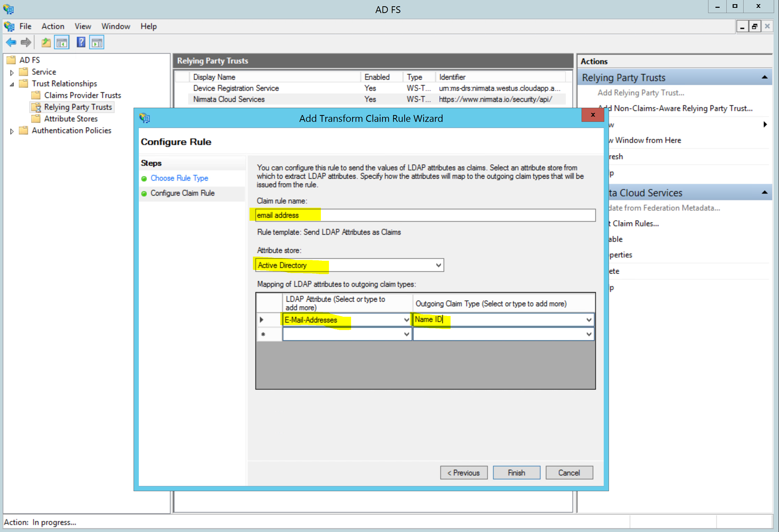Select Nirmata Cloud Services row
This screenshot has height=532, width=779.
(x=377, y=99)
